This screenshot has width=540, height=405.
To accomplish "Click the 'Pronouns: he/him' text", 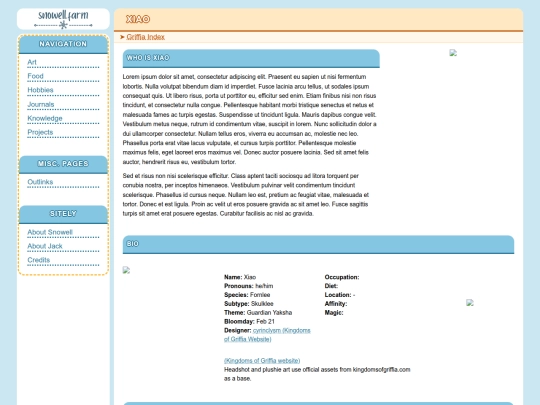I will click(x=249, y=286).
